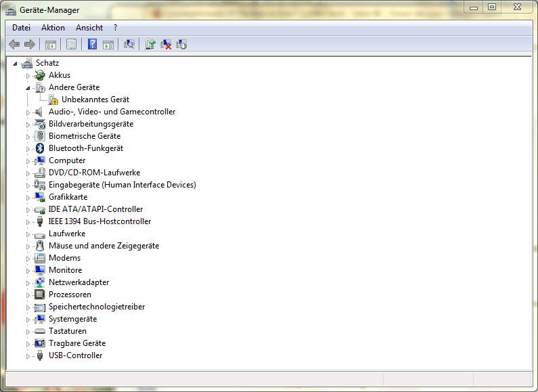Expand the Grafikkarte category

coord(28,198)
